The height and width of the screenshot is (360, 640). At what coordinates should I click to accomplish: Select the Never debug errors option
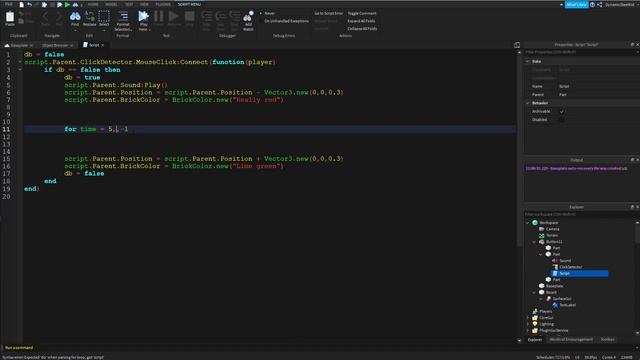(x=267, y=13)
